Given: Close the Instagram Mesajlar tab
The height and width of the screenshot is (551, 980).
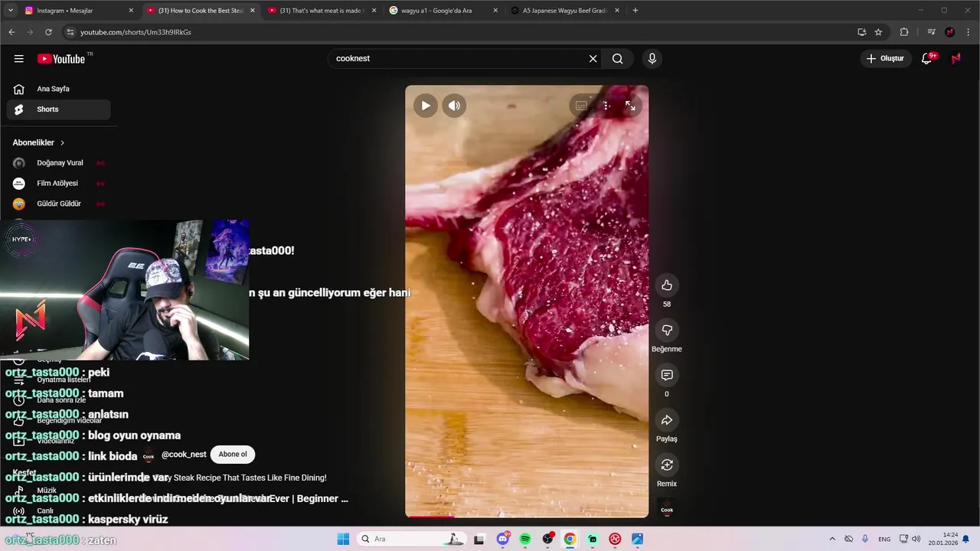Looking at the screenshot, I should click(x=131, y=11).
